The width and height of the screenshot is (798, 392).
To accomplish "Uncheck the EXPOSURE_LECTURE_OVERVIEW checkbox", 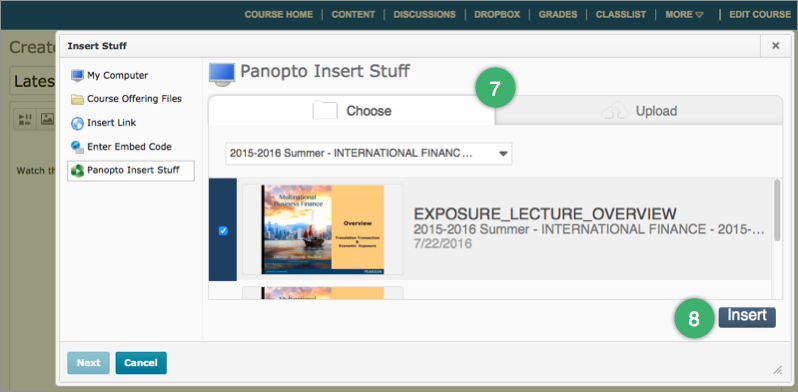I will 223,231.
